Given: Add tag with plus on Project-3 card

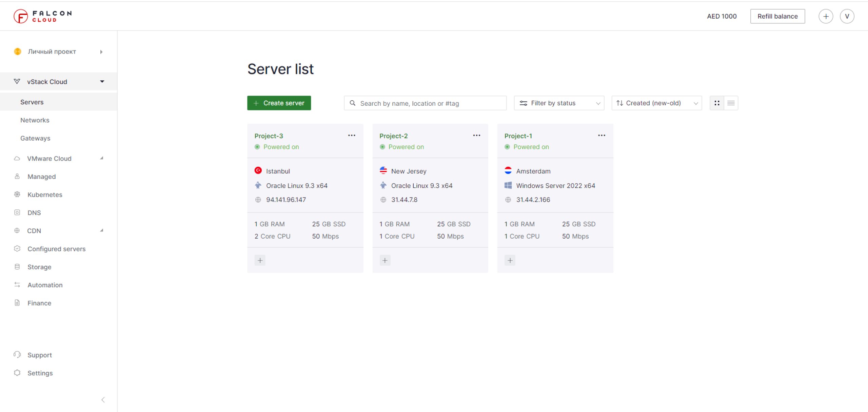Looking at the screenshot, I should point(260,260).
